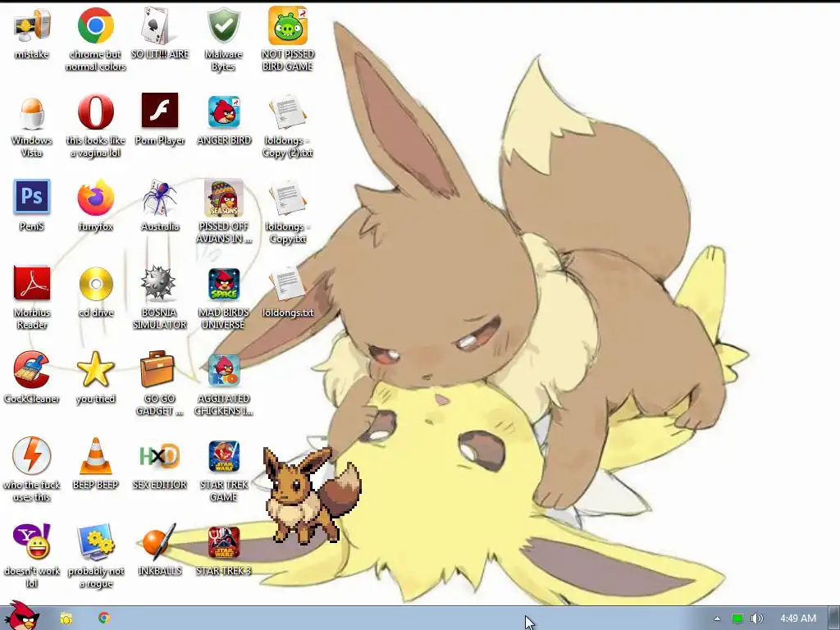Select the 'loldongs.txt' text file
The width and height of the screenshot is (840, 630).
coord(288,284)
